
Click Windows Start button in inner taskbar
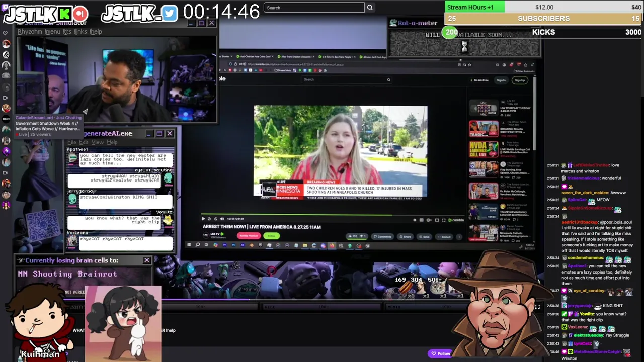[x=189, y=245]
